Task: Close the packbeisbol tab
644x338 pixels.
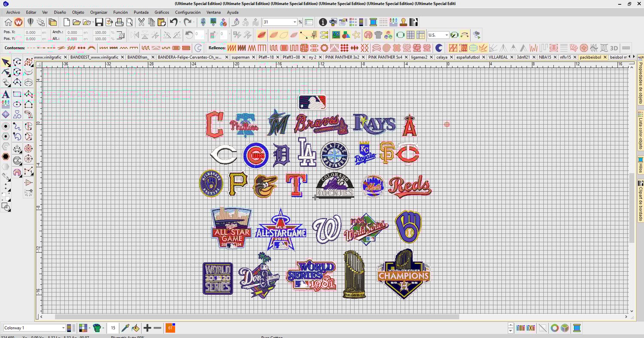Action: tap(605, 57)
